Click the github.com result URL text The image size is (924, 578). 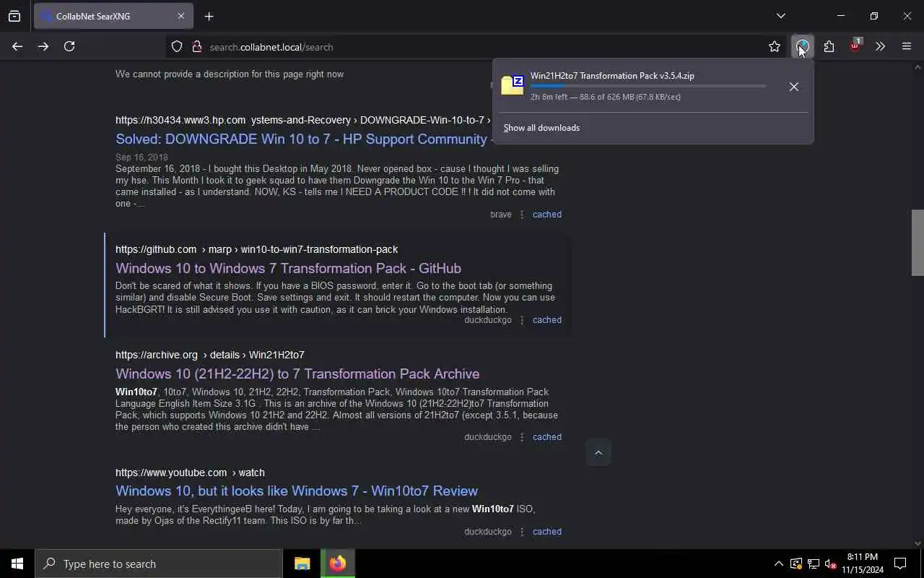click(256, 249)
